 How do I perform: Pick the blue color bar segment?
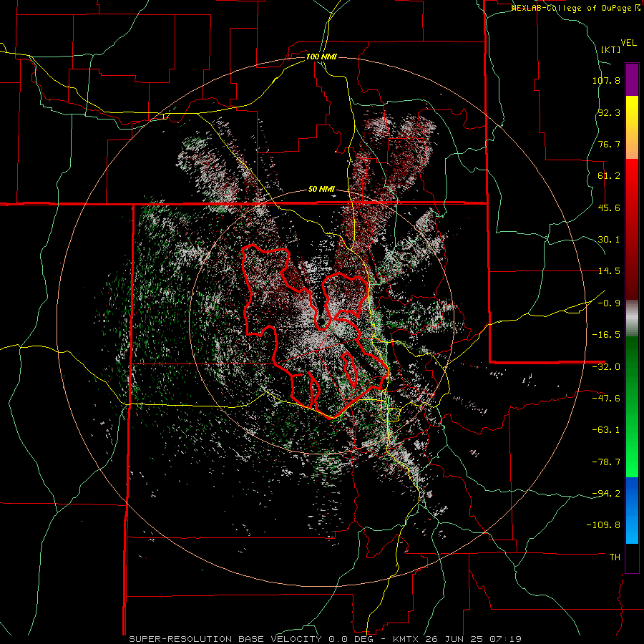pyautogui.click(x=632, y=510)
